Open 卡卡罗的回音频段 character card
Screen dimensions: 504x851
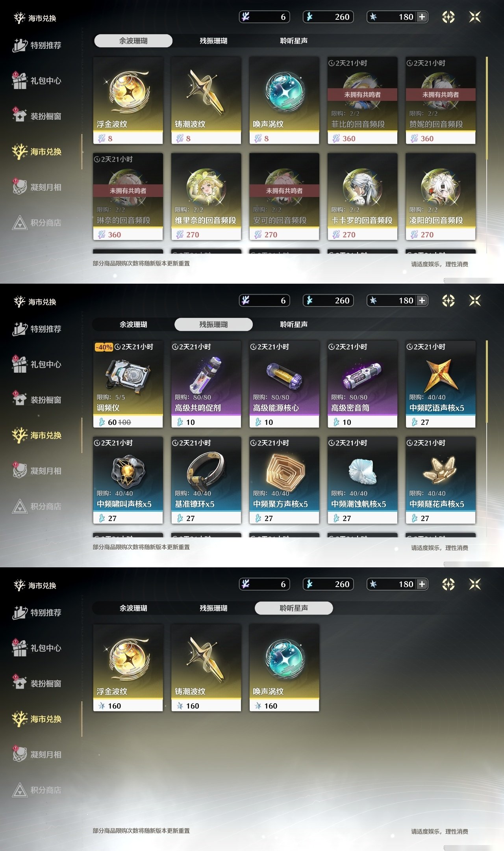pyautogui.click(x=363, y=197)
